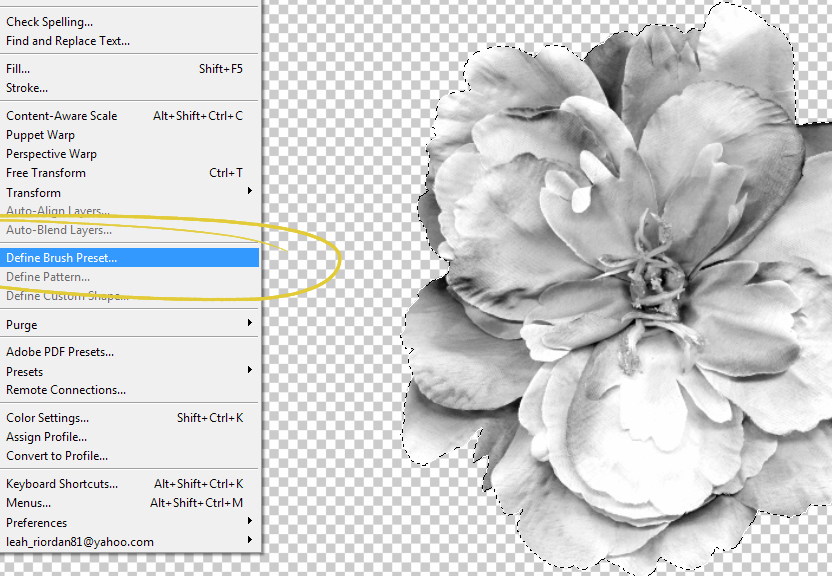Screen dimensions: 832x576
Task: Choose Puppet Warp
Action: pos(129,135)
